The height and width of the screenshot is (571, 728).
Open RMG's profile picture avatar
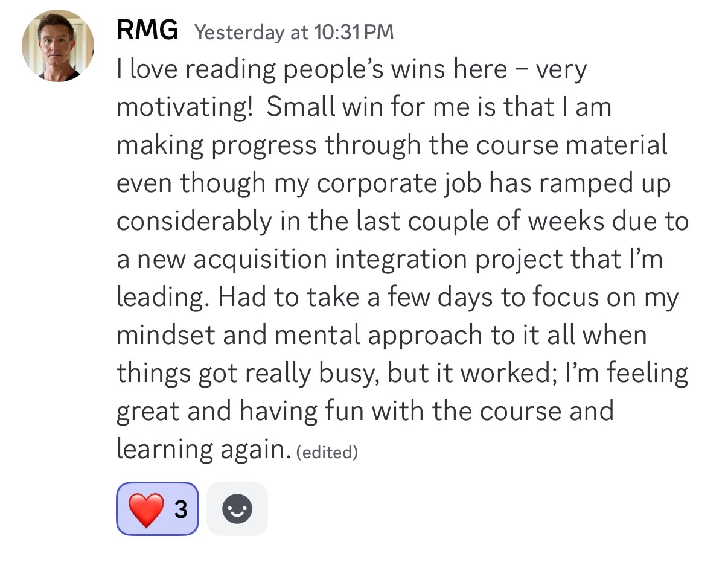pos(58,46)
